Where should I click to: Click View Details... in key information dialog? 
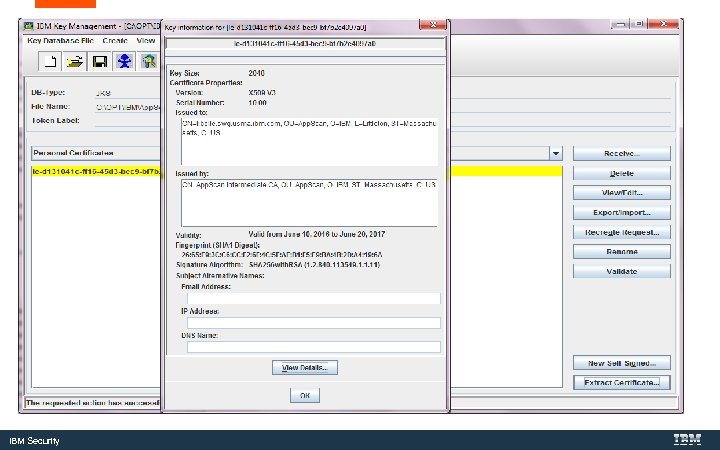click(305, 368)
